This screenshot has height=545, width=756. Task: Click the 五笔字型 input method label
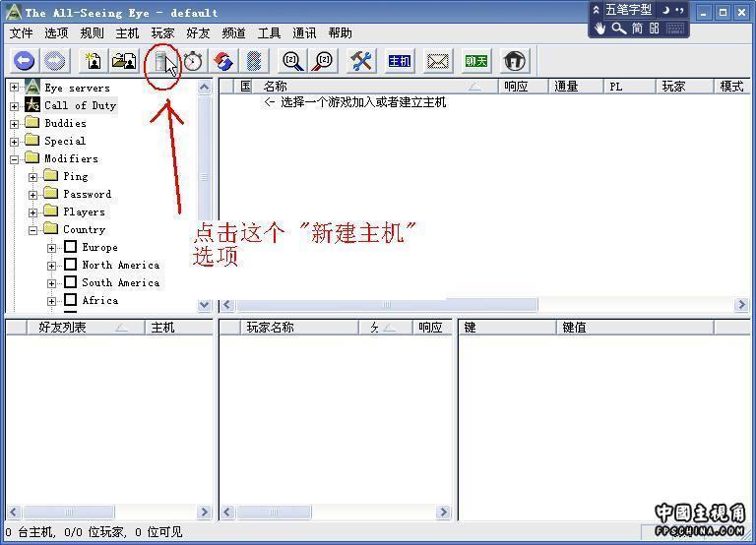[x=628, y=10]
